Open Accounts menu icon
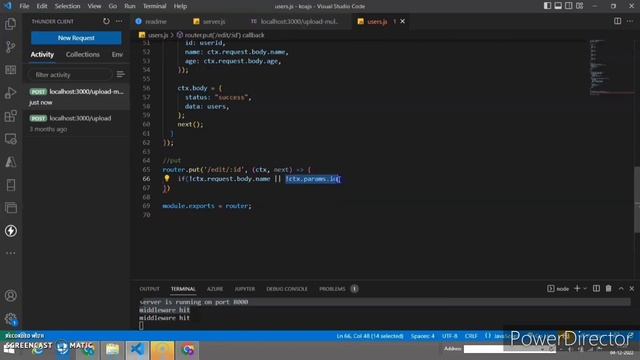 coord(11,296)
